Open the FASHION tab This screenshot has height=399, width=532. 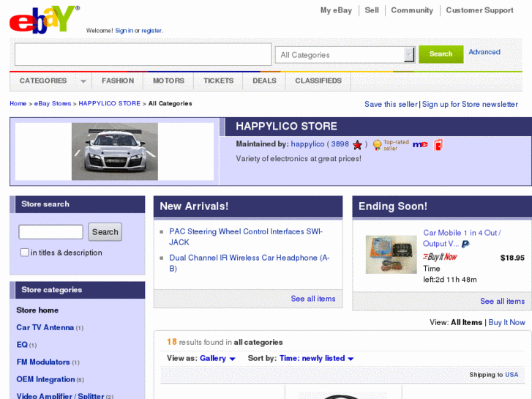(x=118, y=81)
